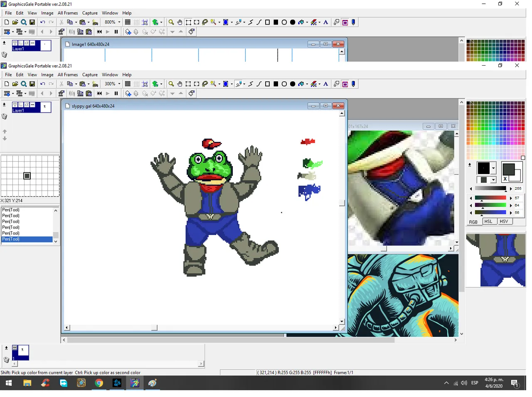The height and width of the screenshot is (397, 532).
Task: Click Add Layer icon in front window toolbar
Action: click(128, 93)
